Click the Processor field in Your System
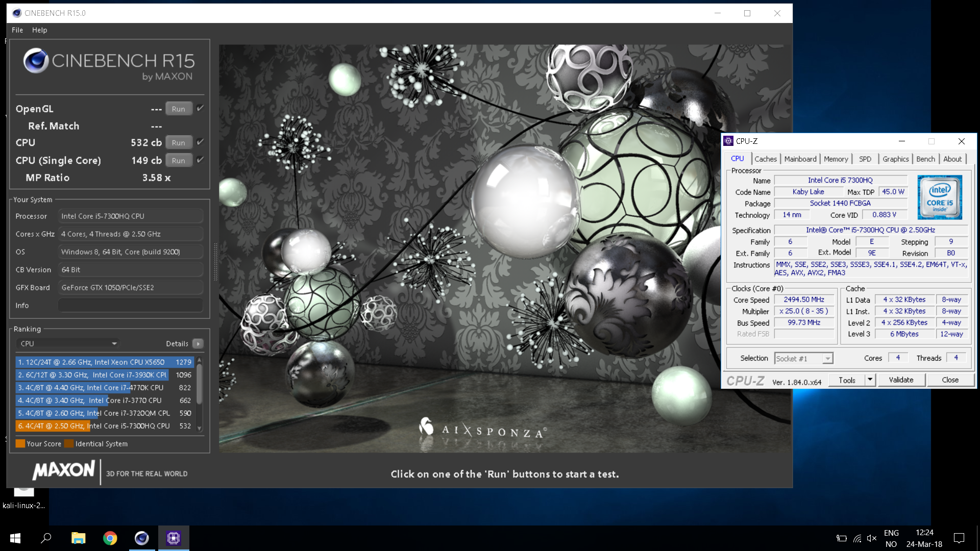980x551 pixels. (131, 216)
